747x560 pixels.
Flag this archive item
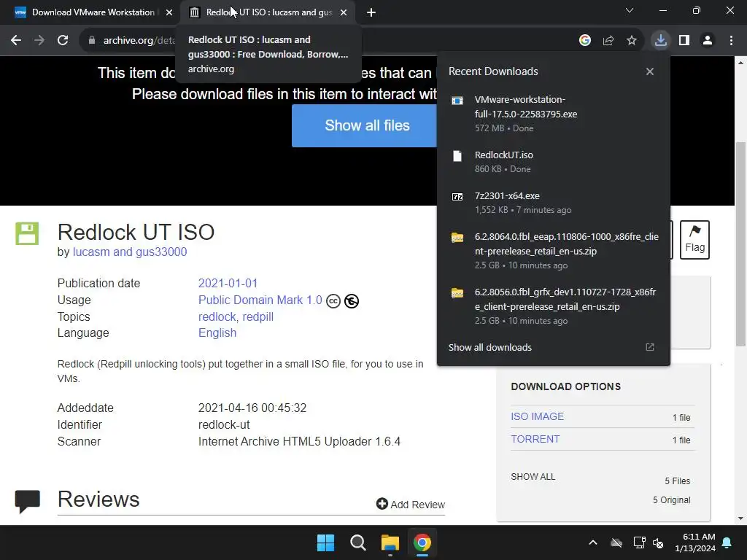coord(694,240)
